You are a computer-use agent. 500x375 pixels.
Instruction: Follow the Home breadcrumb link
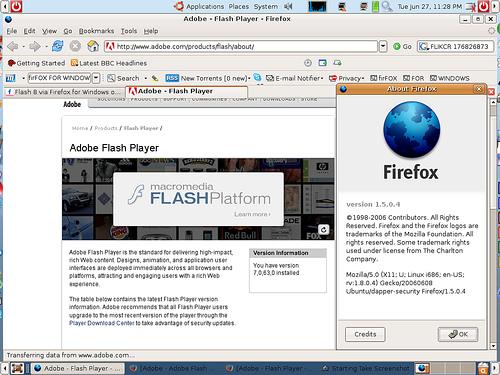point(80,128)
